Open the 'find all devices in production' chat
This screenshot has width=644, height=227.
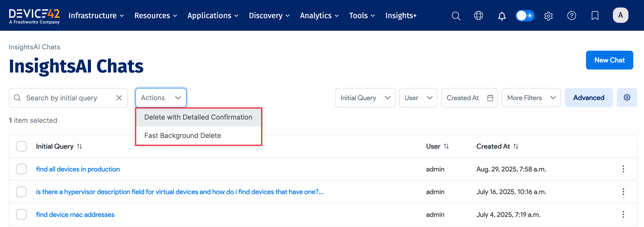(x=78, y=169)
